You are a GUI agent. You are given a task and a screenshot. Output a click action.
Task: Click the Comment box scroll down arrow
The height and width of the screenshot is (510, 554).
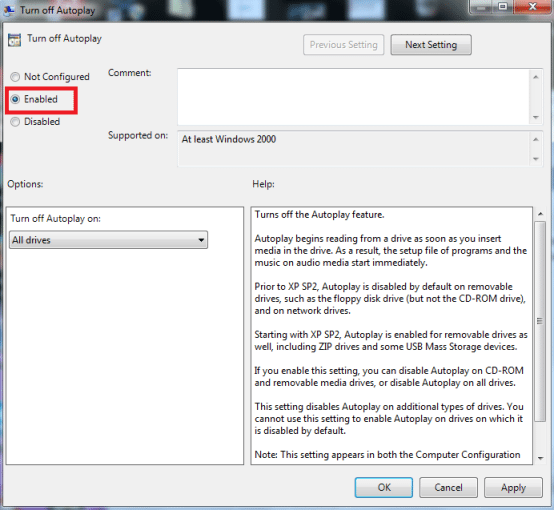tap(536, 117)
